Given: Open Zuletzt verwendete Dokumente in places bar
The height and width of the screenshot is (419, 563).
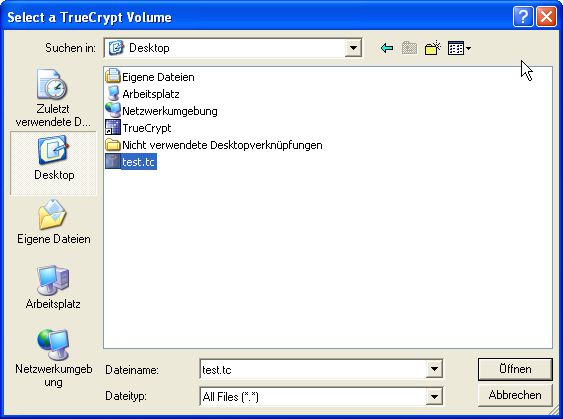Looking at the screenshot, I should pyautogui.click(x=53, y=98).
